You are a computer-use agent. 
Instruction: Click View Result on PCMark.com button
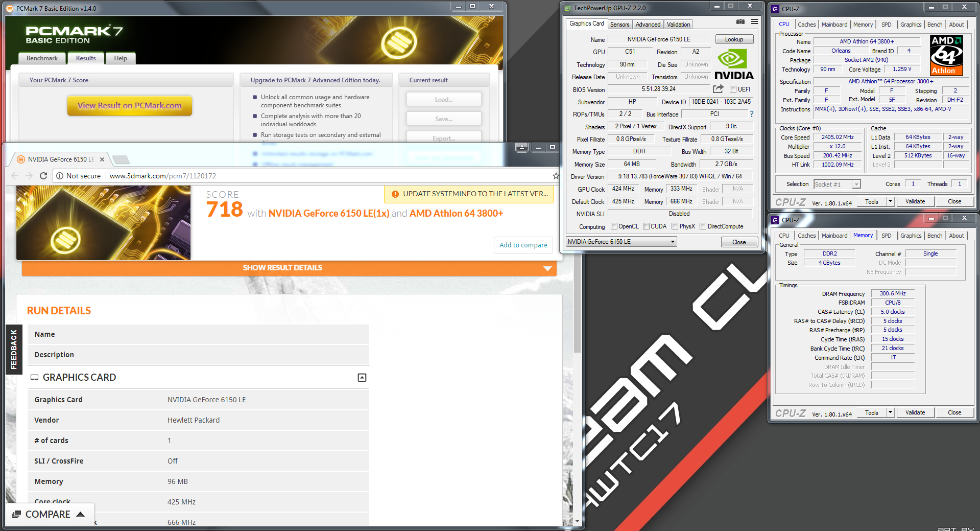click(130, 105)
